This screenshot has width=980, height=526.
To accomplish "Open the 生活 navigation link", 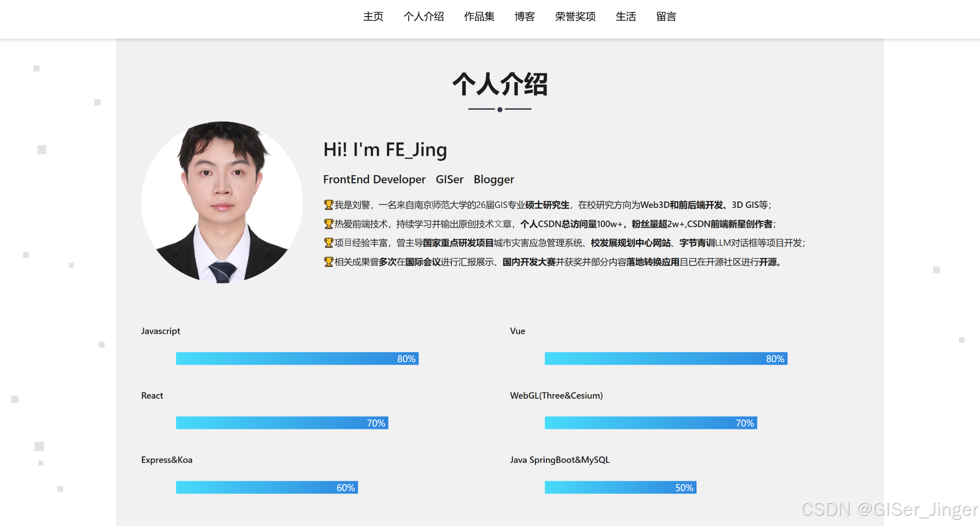I will tap(626, 17).
